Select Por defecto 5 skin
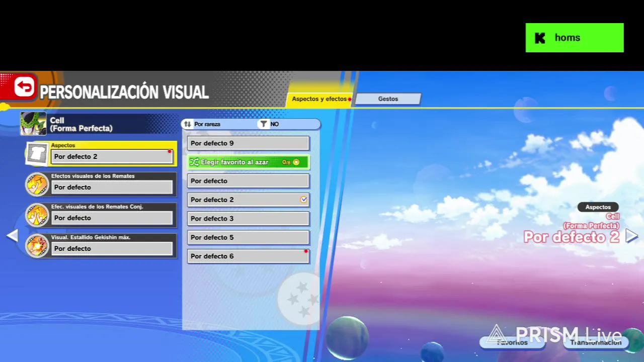 click(249, 237)
